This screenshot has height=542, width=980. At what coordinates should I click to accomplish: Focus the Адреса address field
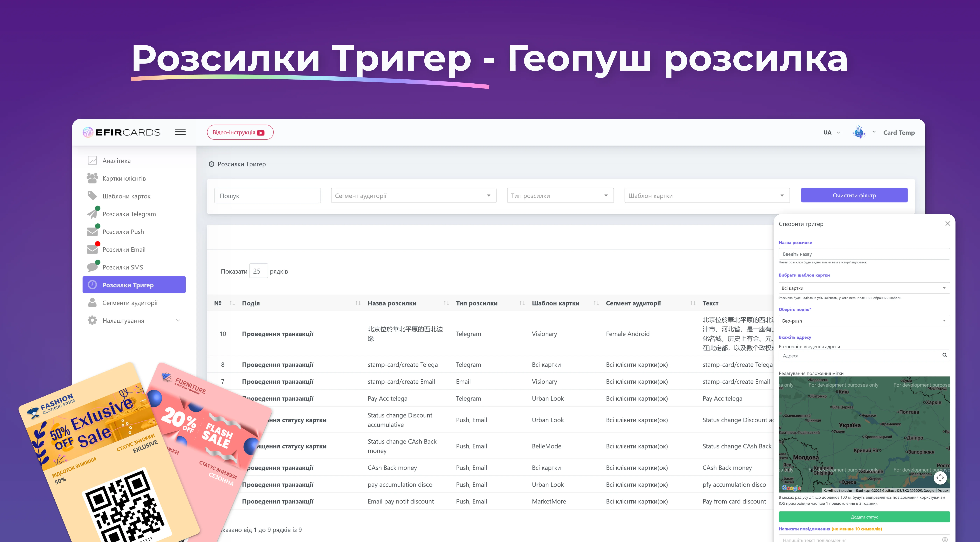coord(864,355)
